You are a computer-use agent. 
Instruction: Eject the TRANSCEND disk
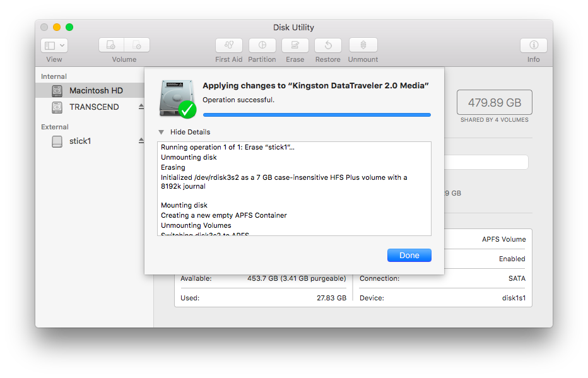pyautogui.click(x=141, y=107)
